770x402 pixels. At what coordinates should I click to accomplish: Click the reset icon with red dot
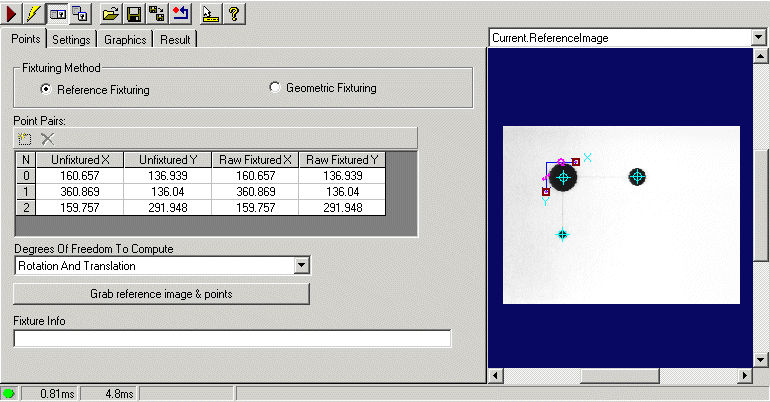click(x=180, y=13)
